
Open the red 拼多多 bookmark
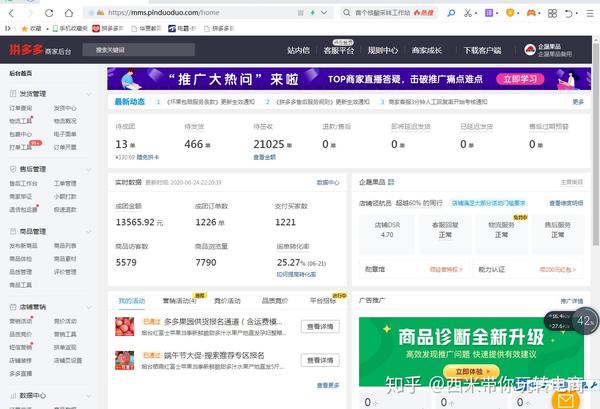[x=108, y=28]
